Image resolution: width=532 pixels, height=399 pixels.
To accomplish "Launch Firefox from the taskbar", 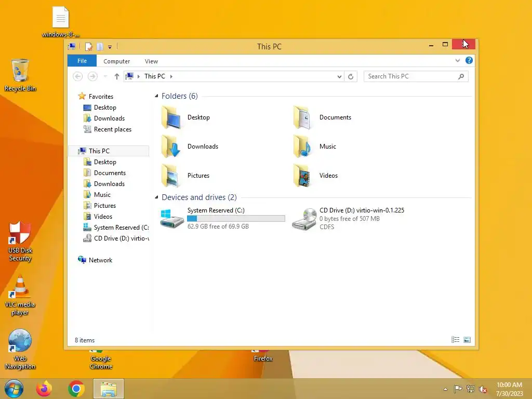I will [x=44, y=389].
